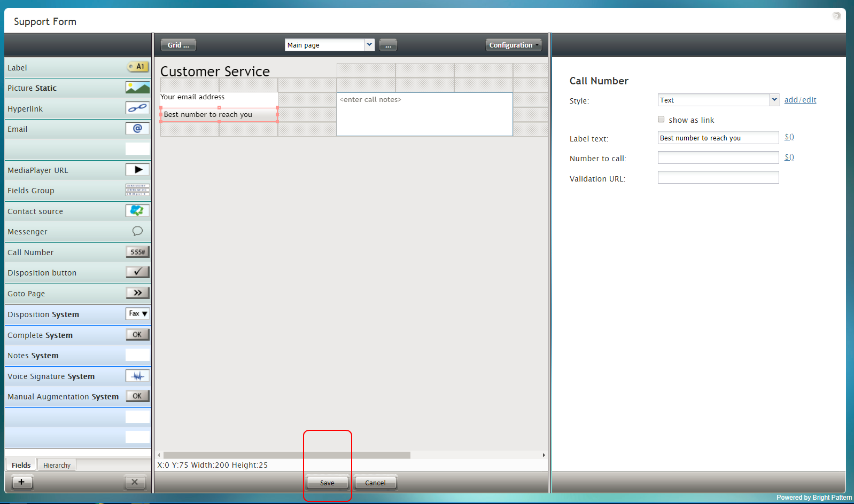This screenshot has height=504, width=854.
Task: Select the Your email address label
Action: pyautogui.click(x=192, y=97)
